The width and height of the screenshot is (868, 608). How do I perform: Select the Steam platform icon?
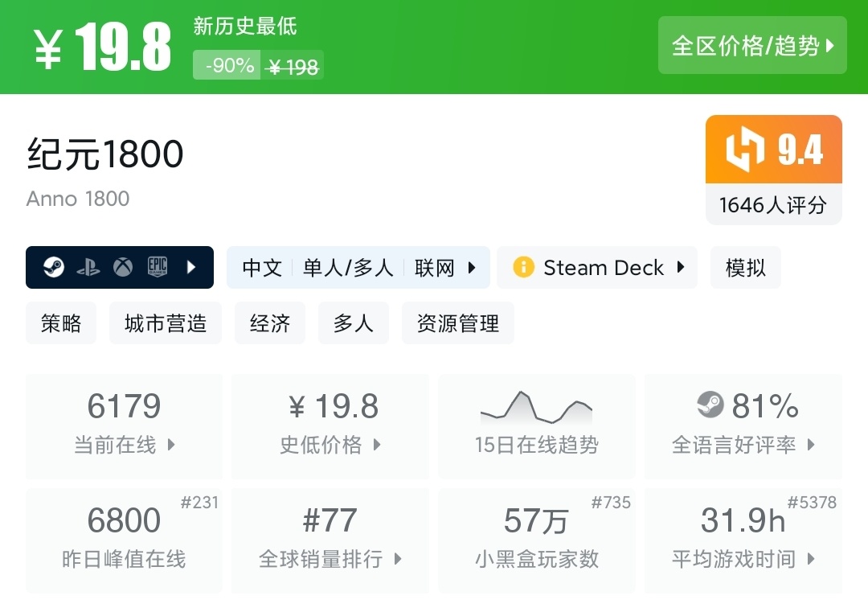pos(56,266)
